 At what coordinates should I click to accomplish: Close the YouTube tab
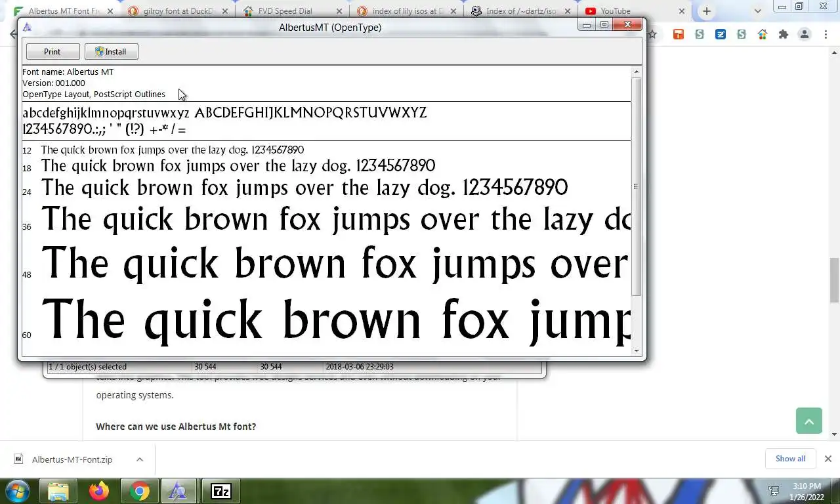click(x=681, y=11)
